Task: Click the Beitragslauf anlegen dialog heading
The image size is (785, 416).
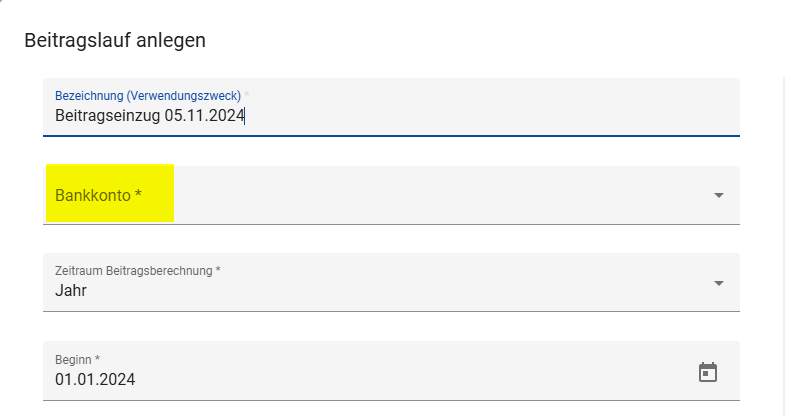Action: 115,40
